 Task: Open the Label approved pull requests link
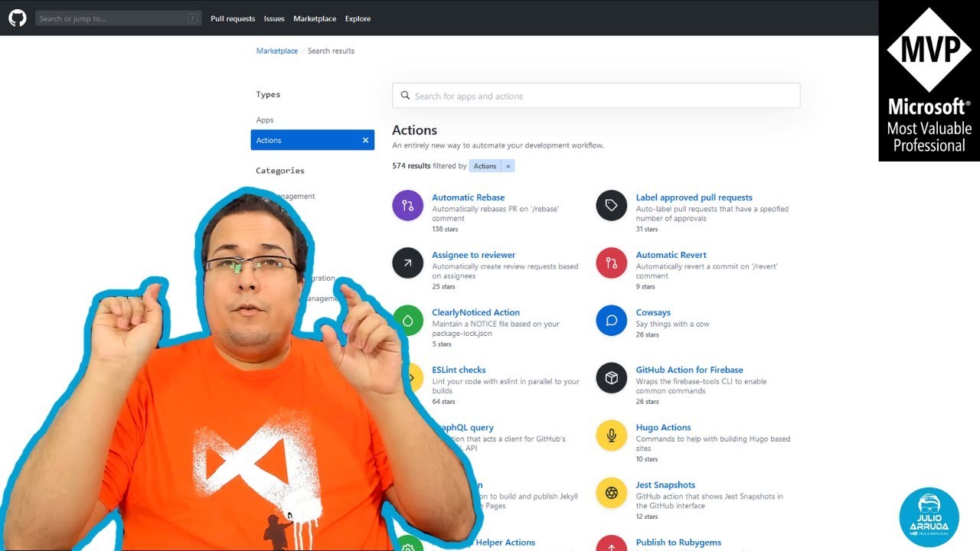pos(694,197)
